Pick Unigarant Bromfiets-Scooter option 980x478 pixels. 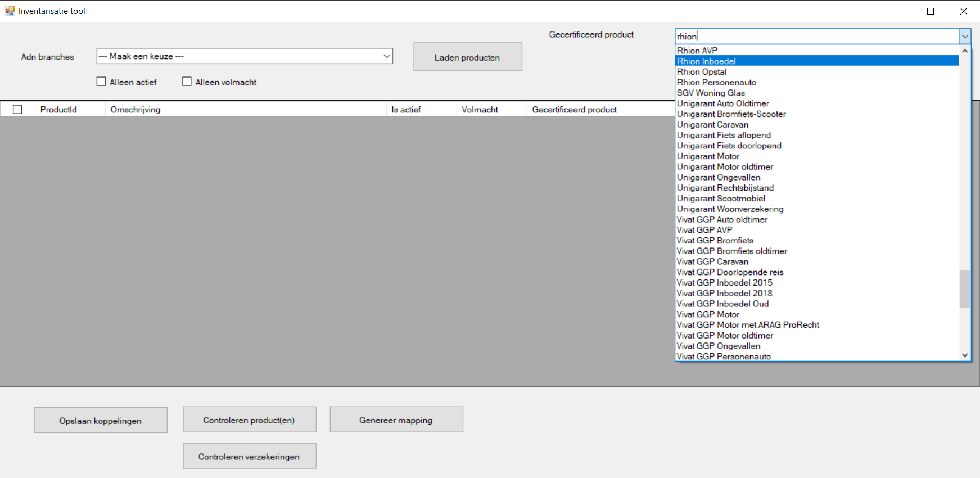817,114
